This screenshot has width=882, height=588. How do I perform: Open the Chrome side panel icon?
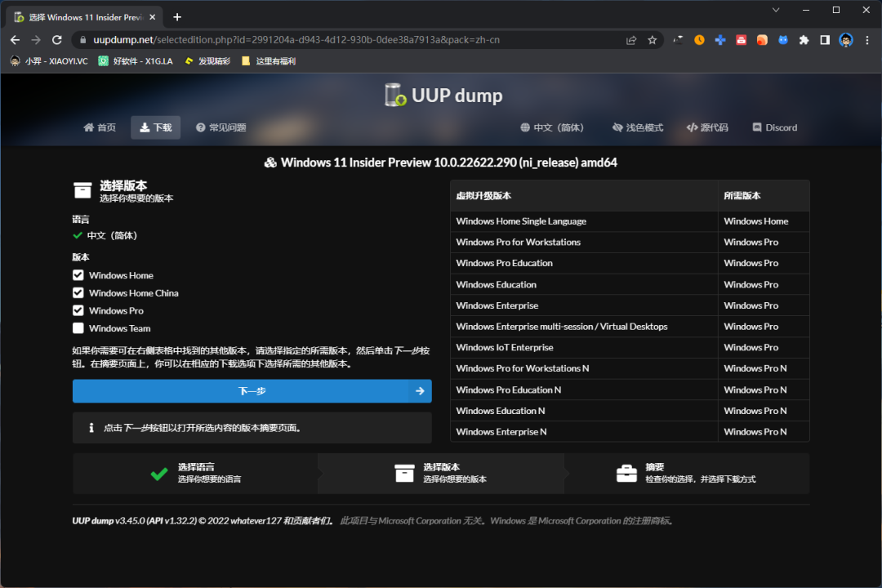825,40
